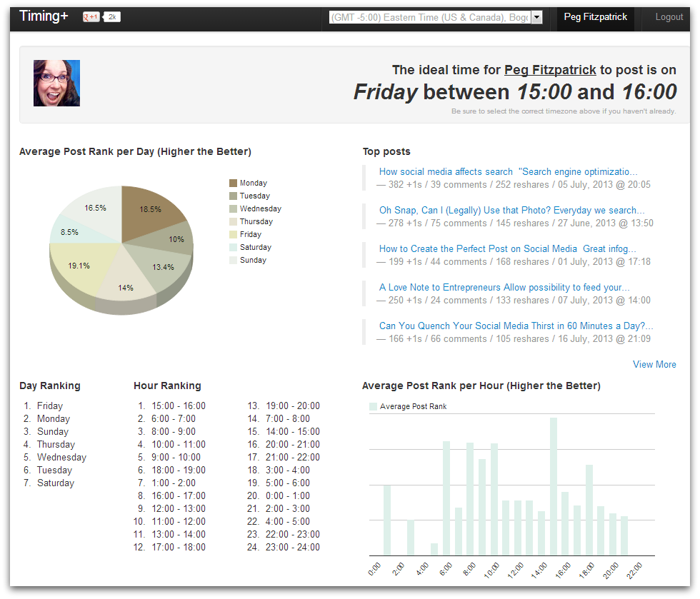Click the View More link
700x599 pixels.
(x=654, y=364)
